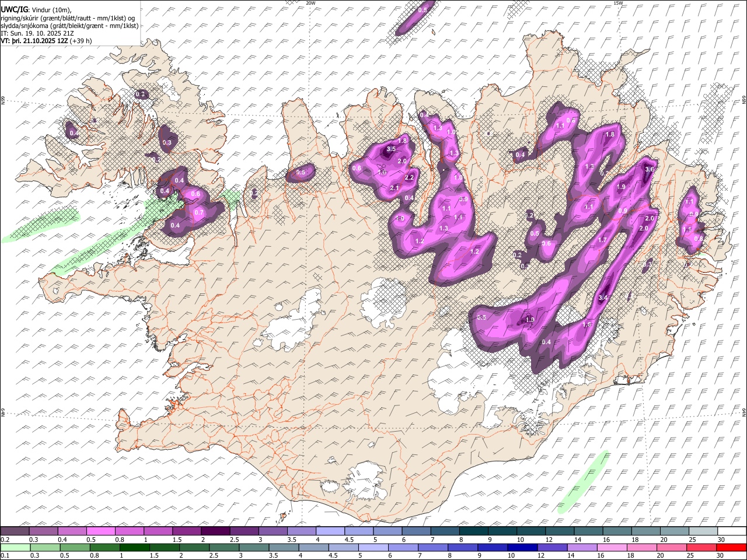Pick the upper legend swatch labeled 20
The image size is (747, 560).
pyautogui.click(x=674, y=531)
